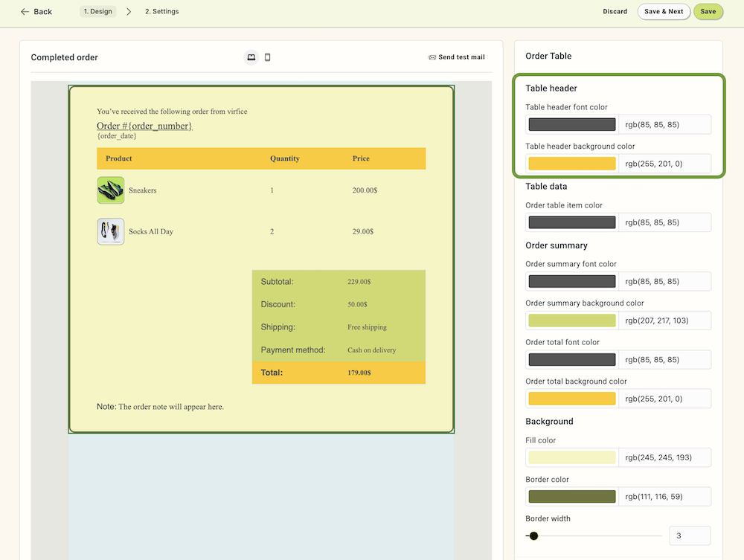Open Border color swatch
This screenshot has width=744, height=560.
coord(571,497)
